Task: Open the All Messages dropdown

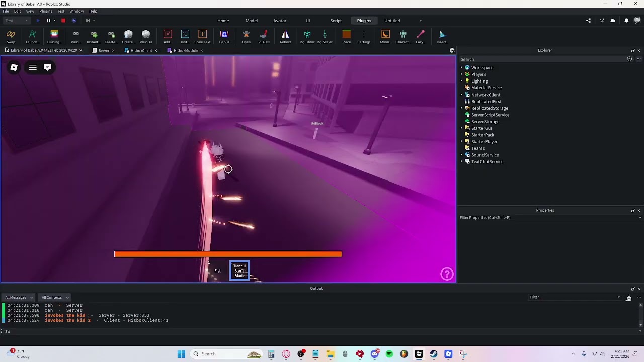Action: click(x=19, y=297)
